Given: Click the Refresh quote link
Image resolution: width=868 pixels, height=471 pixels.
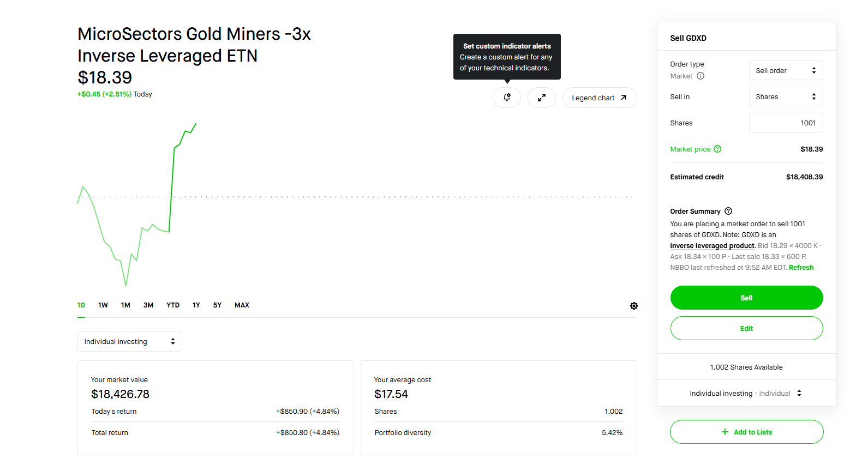Looking at the screenshot, I should point(801,268).
